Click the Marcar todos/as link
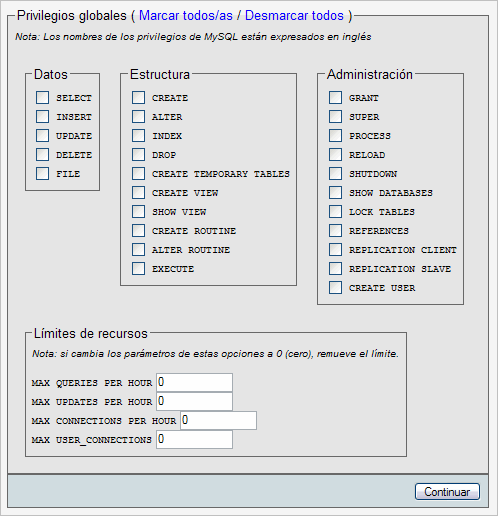Viewport: 498px width, 516px height. [x=186, y=16]
